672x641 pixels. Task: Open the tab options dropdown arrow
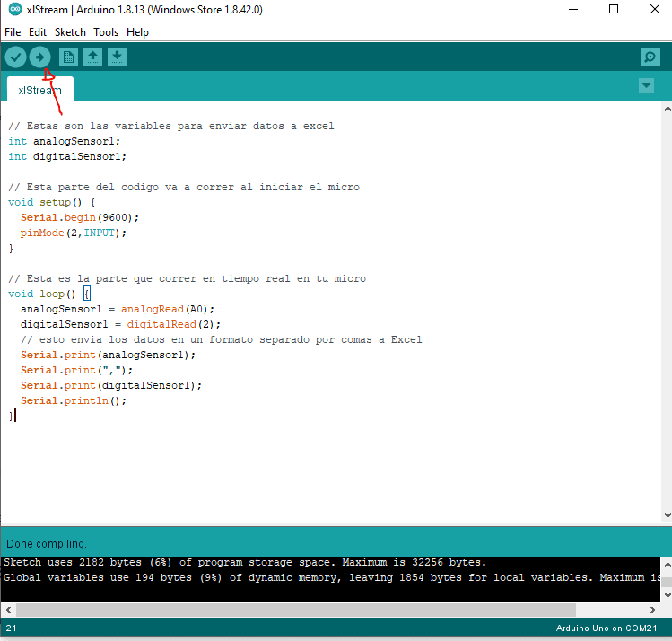[x=646, y=86]
